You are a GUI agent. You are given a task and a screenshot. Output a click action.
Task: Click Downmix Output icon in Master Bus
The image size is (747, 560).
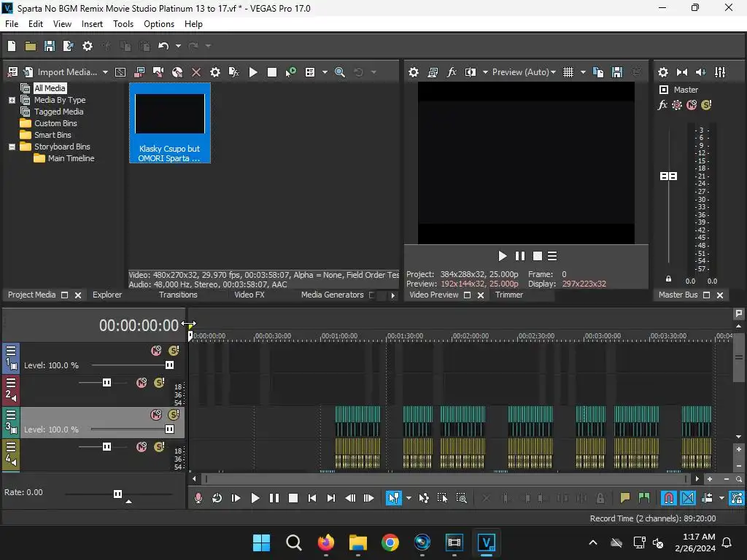682,72
